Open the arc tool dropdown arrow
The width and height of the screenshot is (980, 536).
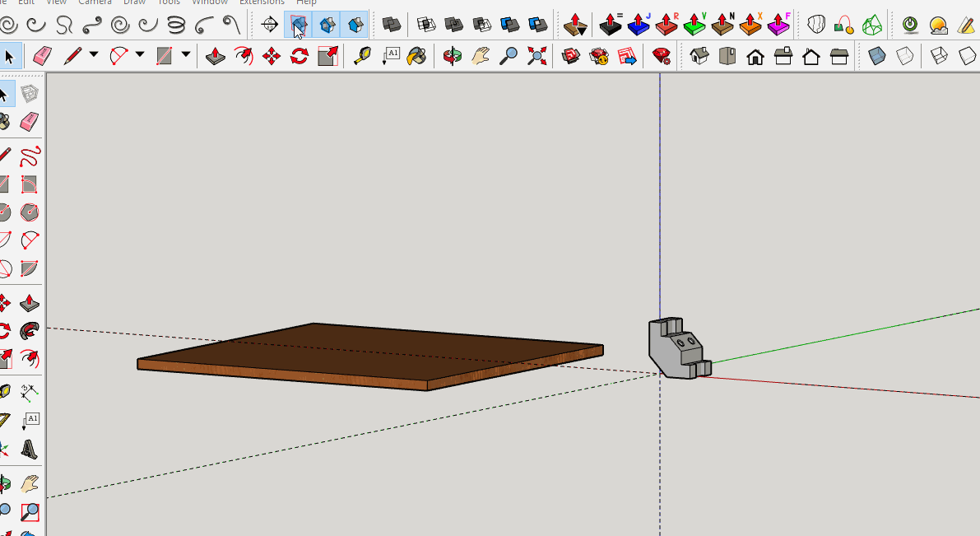[140, 56]
